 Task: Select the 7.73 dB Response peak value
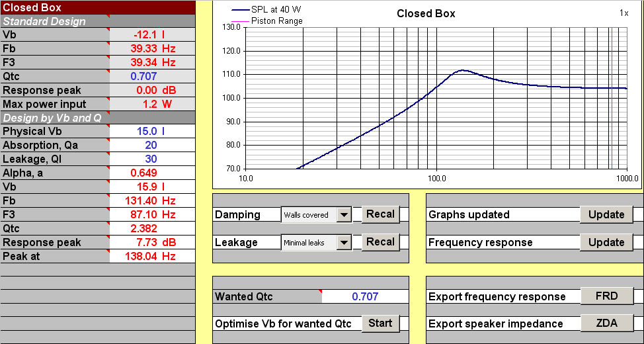[152, 242]
